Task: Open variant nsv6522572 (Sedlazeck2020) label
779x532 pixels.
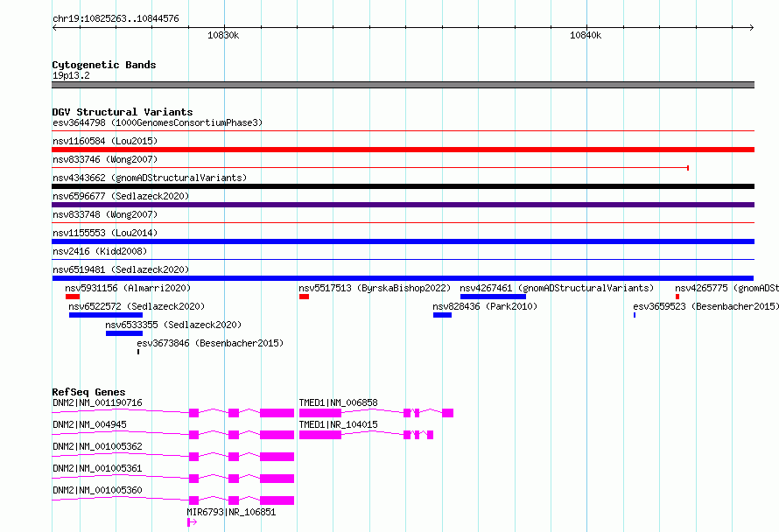Action: pos(137,306)
